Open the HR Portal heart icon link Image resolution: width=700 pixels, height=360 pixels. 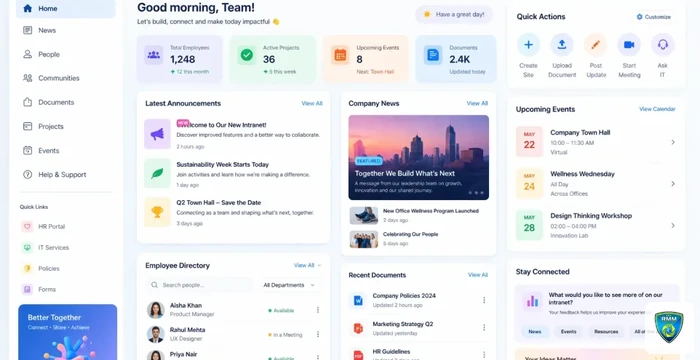[x=27, y=226]
